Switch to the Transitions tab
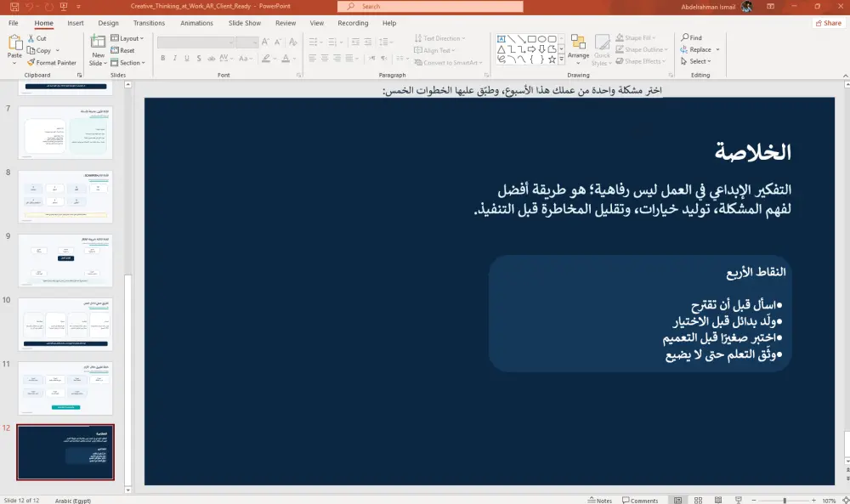 pyautogui.click(x=149, y=23)
